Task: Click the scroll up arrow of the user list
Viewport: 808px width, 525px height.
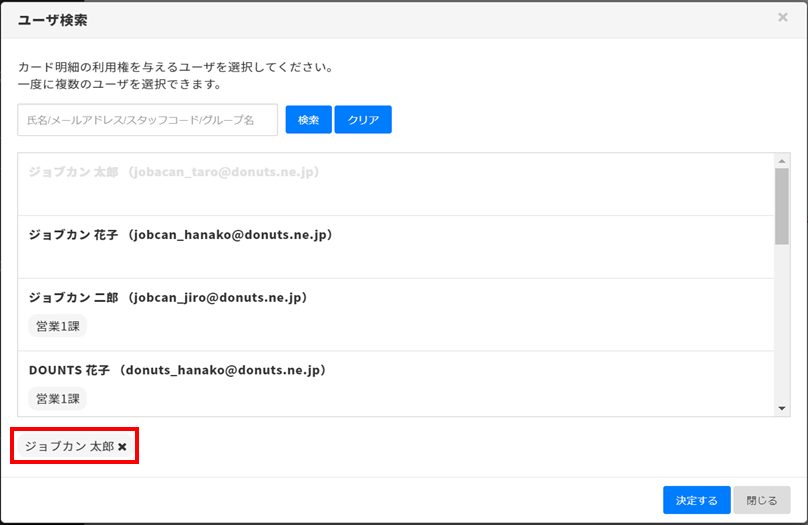Action: click(x=782, y=160)
